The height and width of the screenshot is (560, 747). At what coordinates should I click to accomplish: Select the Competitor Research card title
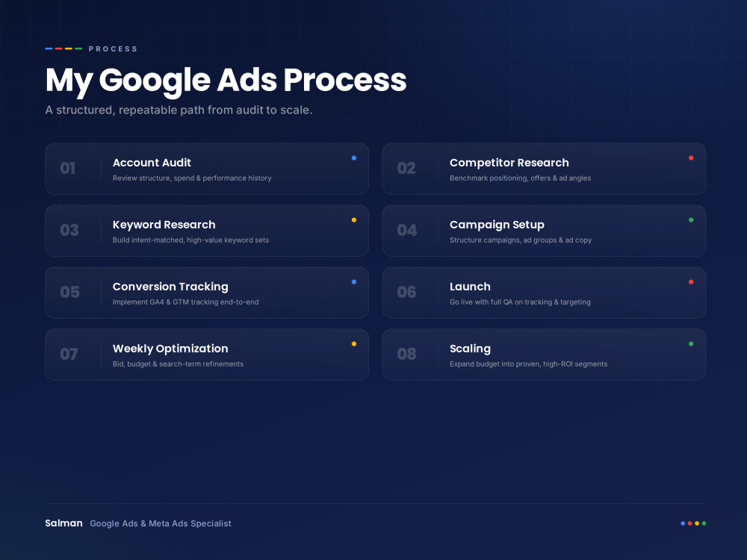coord(509,163)
